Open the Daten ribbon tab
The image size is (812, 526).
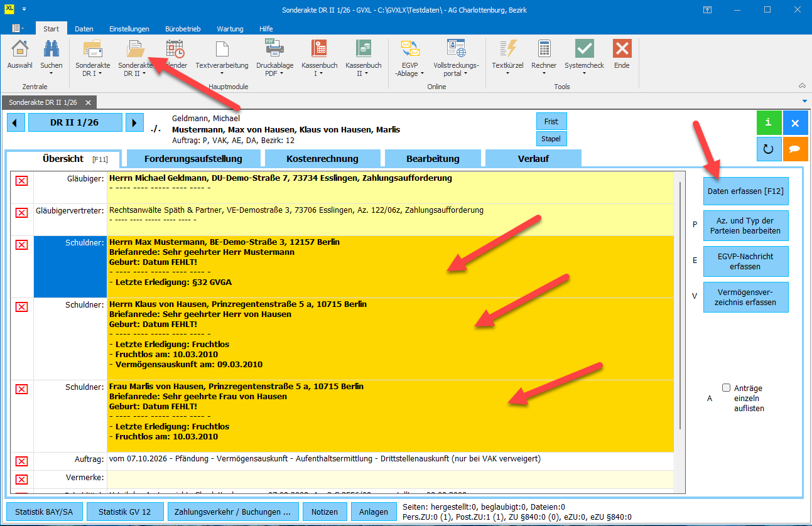(x=84, y=29)
